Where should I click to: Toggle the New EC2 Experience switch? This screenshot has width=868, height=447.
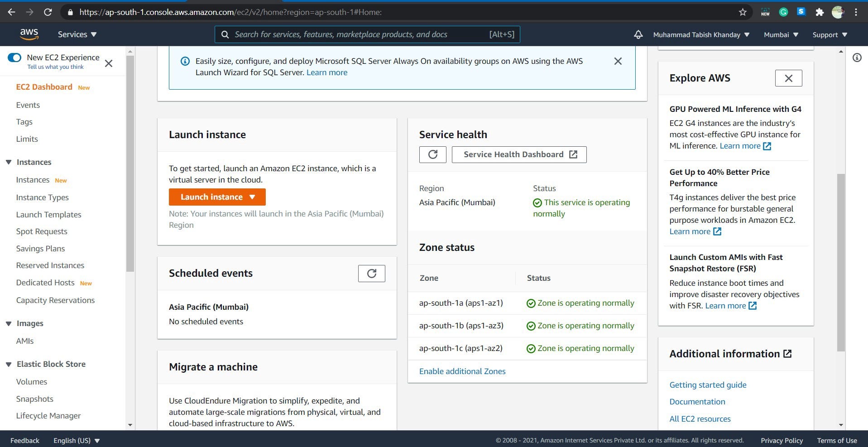[x=14, y=58]
